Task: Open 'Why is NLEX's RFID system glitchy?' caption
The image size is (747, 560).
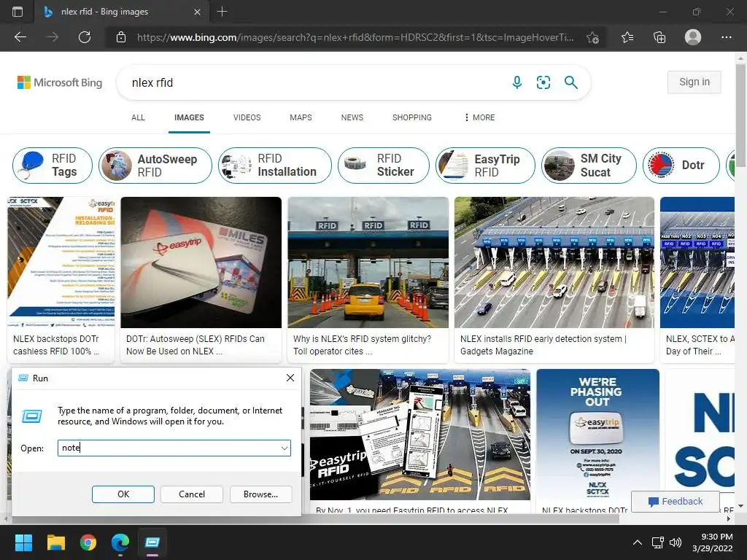Action: [362, 345]
